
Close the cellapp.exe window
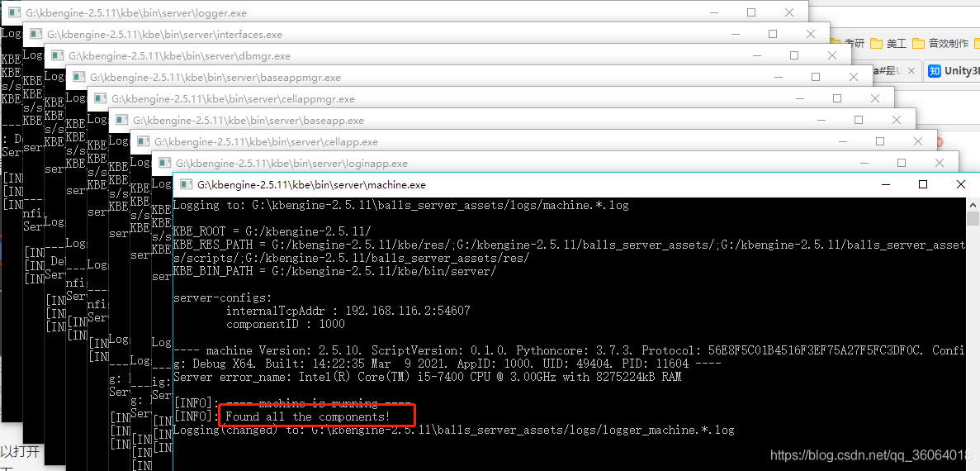point(918,141)
